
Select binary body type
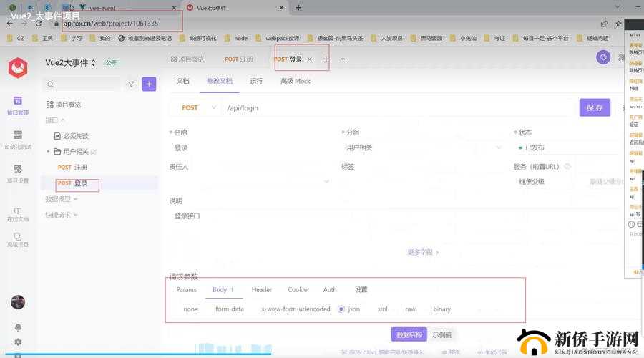[442, 309]
